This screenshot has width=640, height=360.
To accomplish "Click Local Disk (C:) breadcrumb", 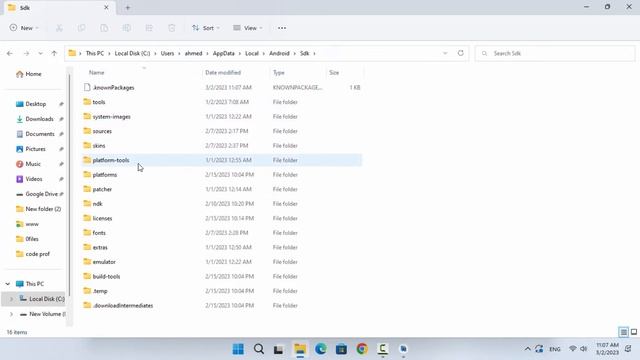I will tap(132, 53).
